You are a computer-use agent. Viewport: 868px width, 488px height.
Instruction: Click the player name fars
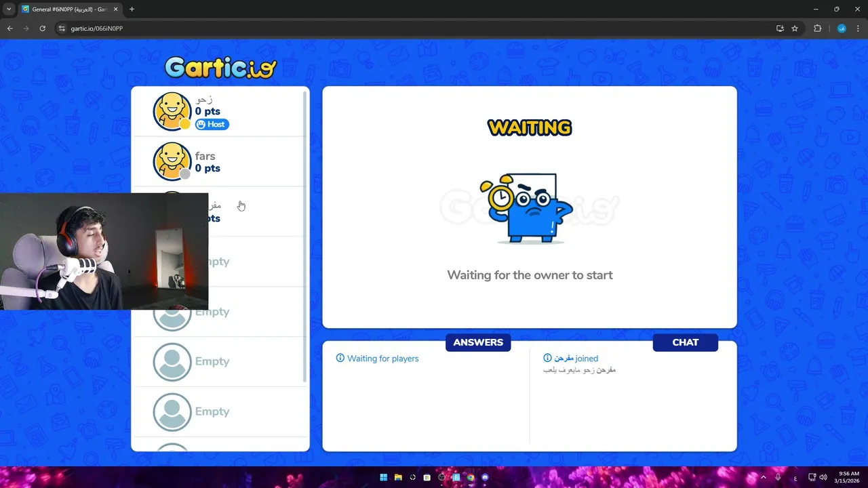tap(205, 156)
